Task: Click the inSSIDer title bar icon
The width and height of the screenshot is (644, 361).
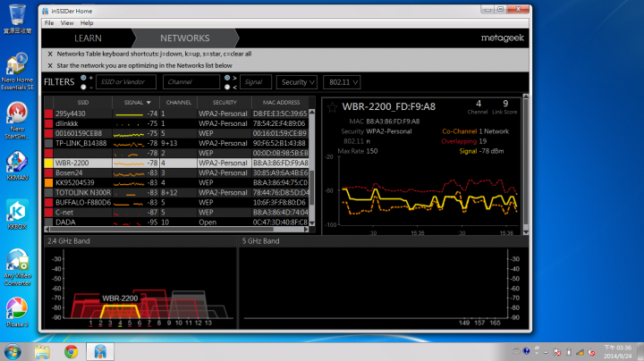Action: coord(46,11)
